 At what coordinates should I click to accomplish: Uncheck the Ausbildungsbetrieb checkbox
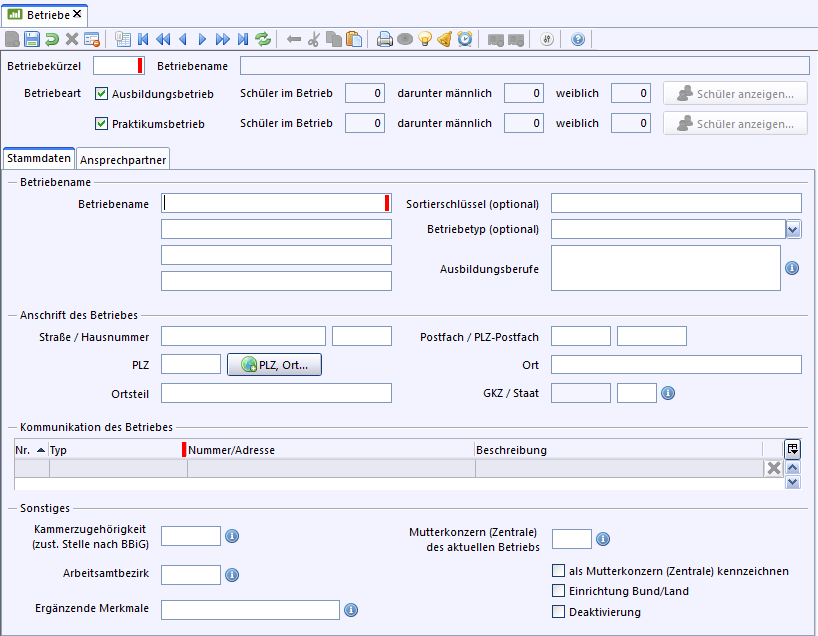click(x=101, y=94)
